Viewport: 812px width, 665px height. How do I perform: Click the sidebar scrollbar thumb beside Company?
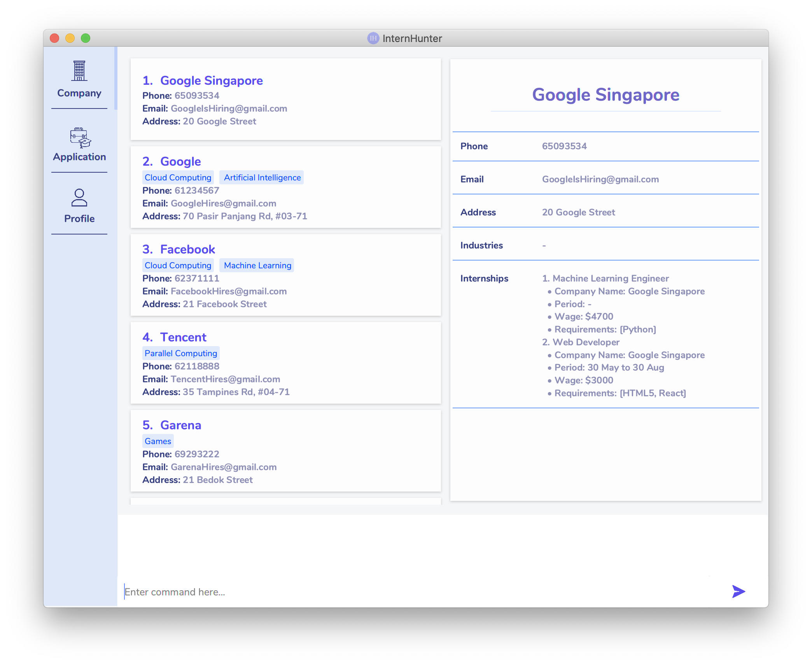tap(115, 78)
